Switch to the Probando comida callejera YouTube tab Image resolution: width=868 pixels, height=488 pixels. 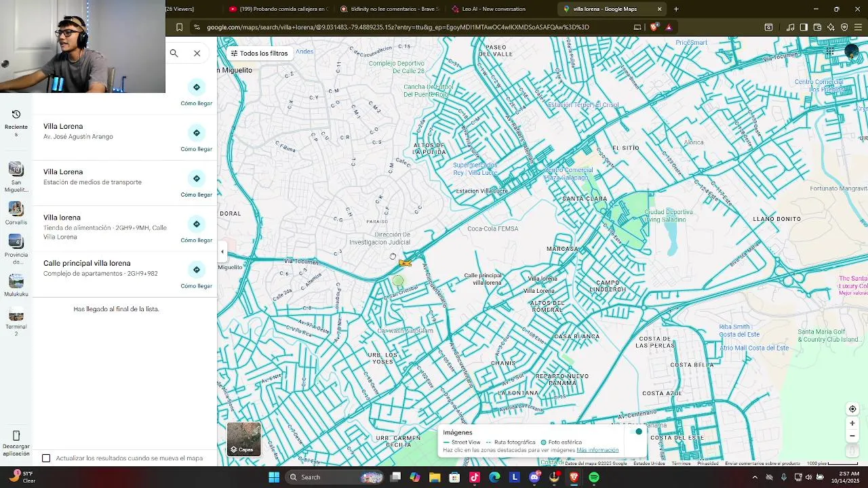279,9
